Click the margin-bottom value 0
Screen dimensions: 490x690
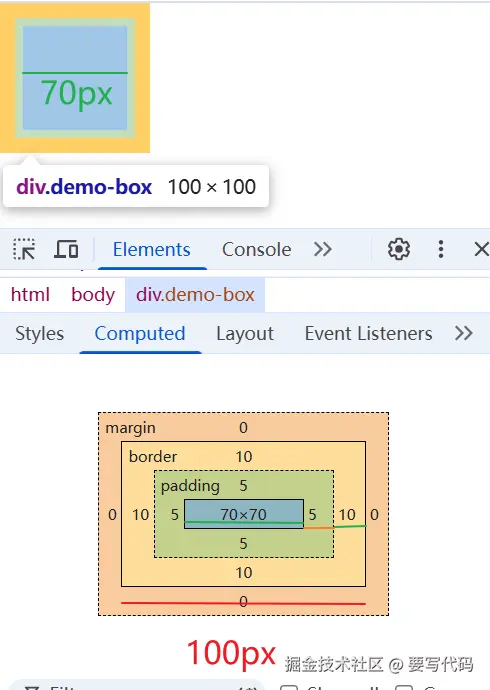point(243,602)
